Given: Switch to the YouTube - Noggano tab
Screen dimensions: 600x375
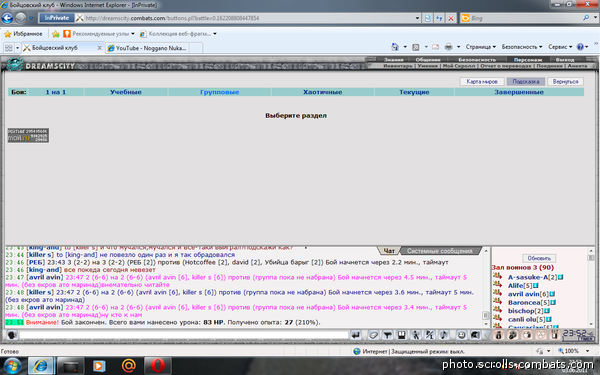Looking at the screenshot, I should pyautogui.click(x=147, y=48).
